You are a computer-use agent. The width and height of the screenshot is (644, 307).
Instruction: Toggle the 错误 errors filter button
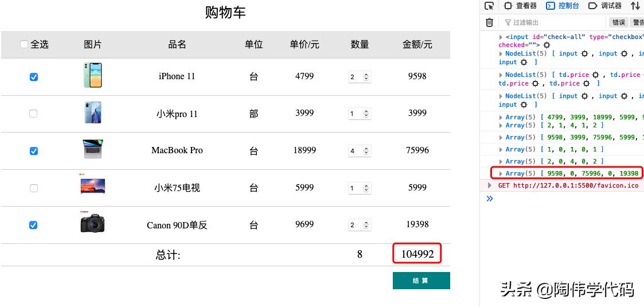point(619,22)
